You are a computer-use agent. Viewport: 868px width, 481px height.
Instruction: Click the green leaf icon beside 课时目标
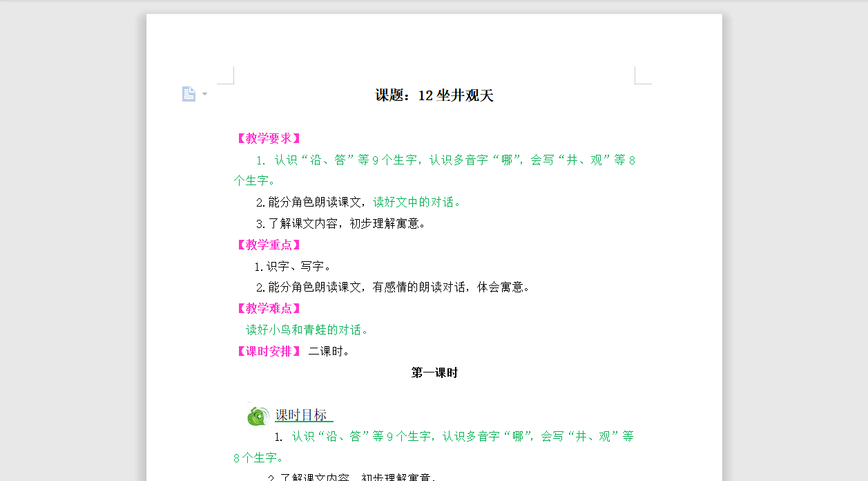tap(258, 415)
